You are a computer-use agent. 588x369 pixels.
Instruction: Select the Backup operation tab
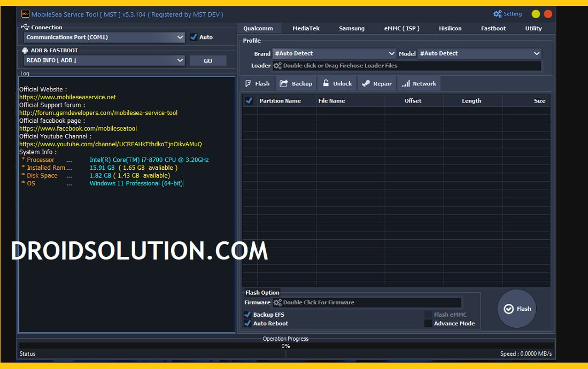point(296,83)
